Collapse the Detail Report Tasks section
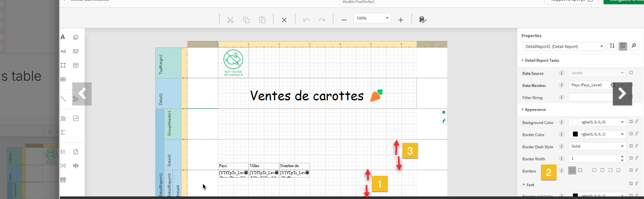644x199 pixels. pyautogui.click(x=522, y=60)
